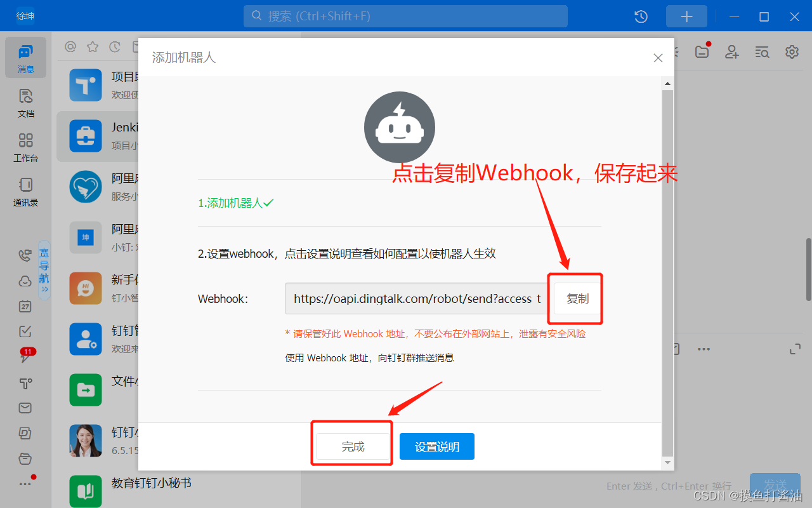Open the calendar icon showing 27
The height and width of the screenshot is (508, 812).
pos(25,306)
